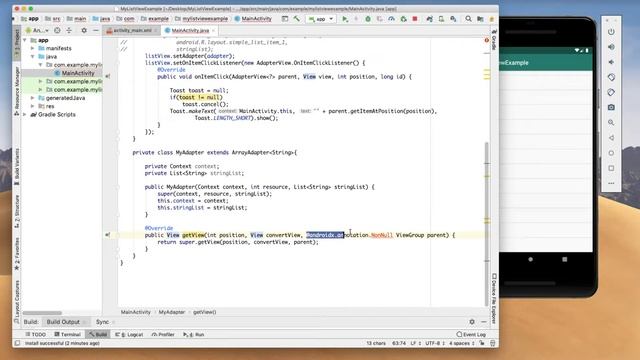Screen dimensions: 640x360
Task: Open the app run configuration dropdown
Action: click(x=321, y=19)
